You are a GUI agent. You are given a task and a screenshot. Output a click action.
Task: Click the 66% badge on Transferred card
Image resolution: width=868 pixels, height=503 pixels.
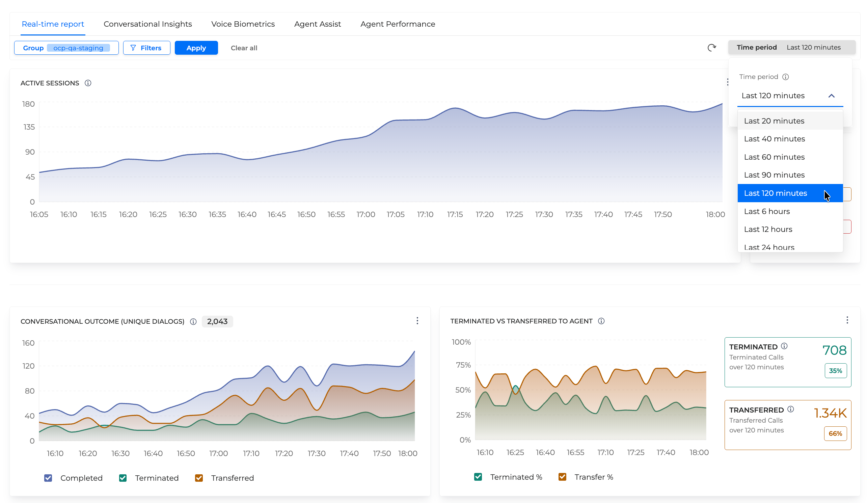(x=835, y=434)
